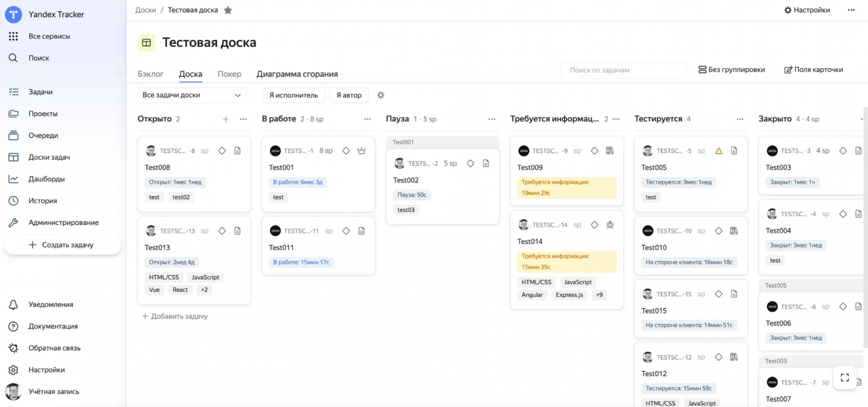Switch to the Бэклог tab
The width and height of the screenshot is (868, 407).
point(150,74)
